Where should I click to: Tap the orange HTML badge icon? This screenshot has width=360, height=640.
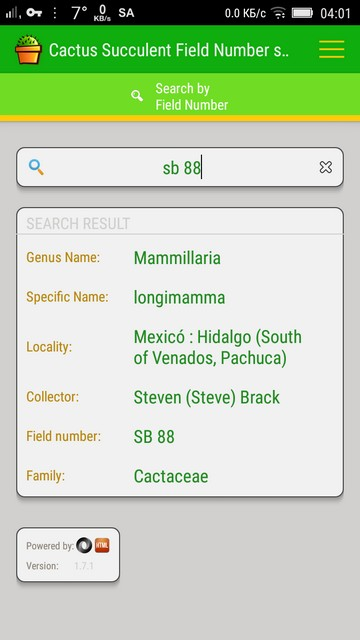coord(102,545)
